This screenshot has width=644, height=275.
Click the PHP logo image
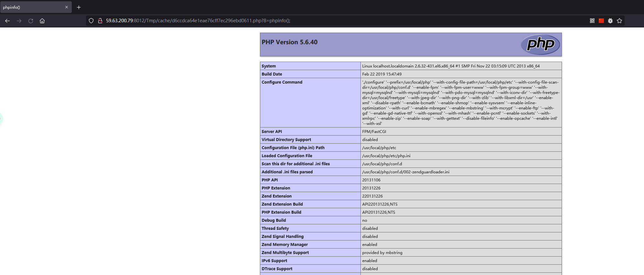pos(540,44)
